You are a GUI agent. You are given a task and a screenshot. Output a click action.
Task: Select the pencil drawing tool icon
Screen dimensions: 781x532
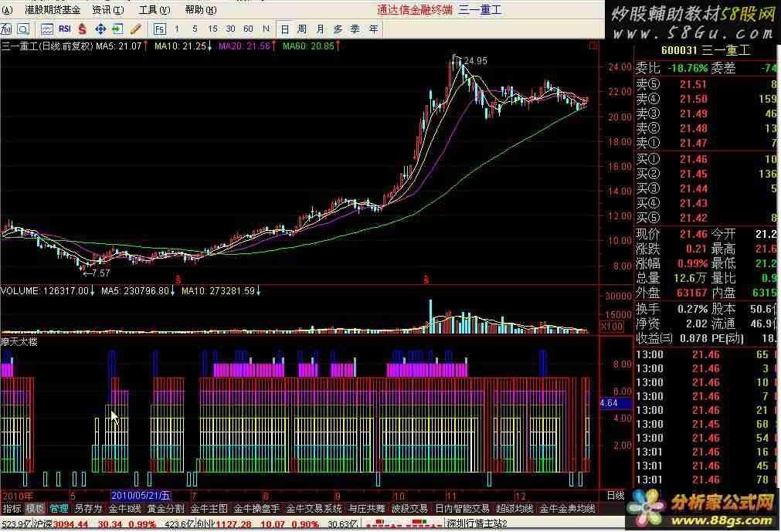click(135, 29)
